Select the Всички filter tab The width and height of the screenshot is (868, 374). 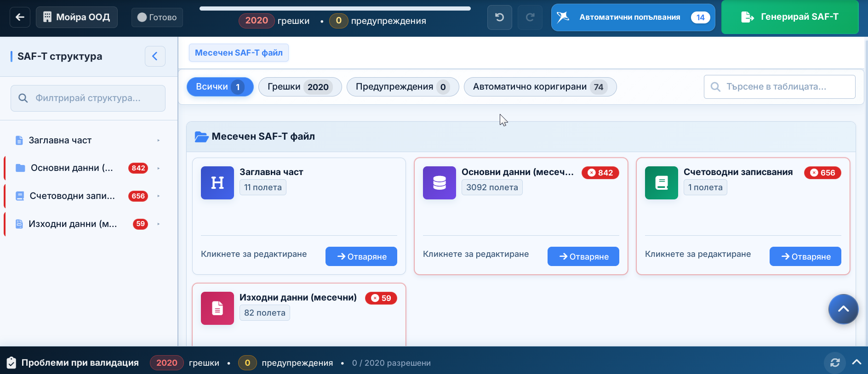[x=220, y=87]
